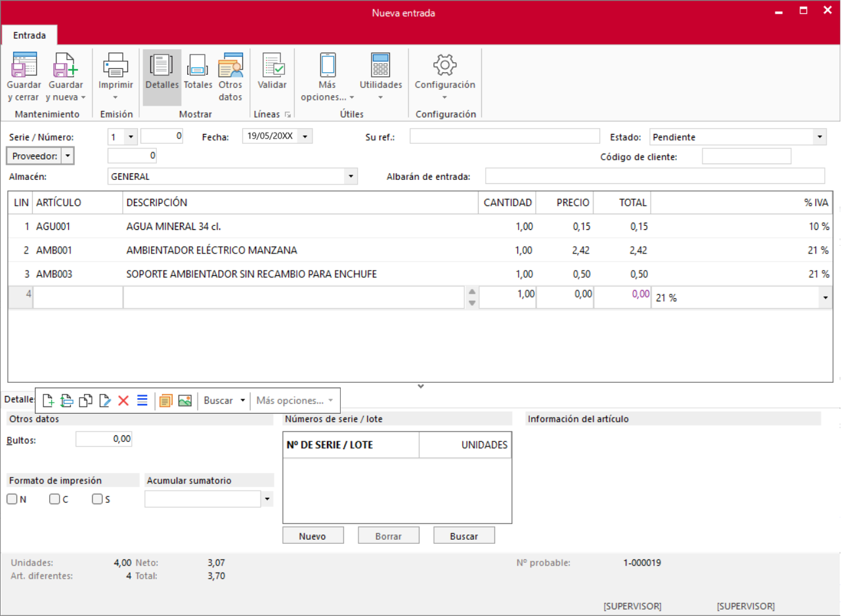
Task: Click the proveedor code field
Action: (132, 156)
